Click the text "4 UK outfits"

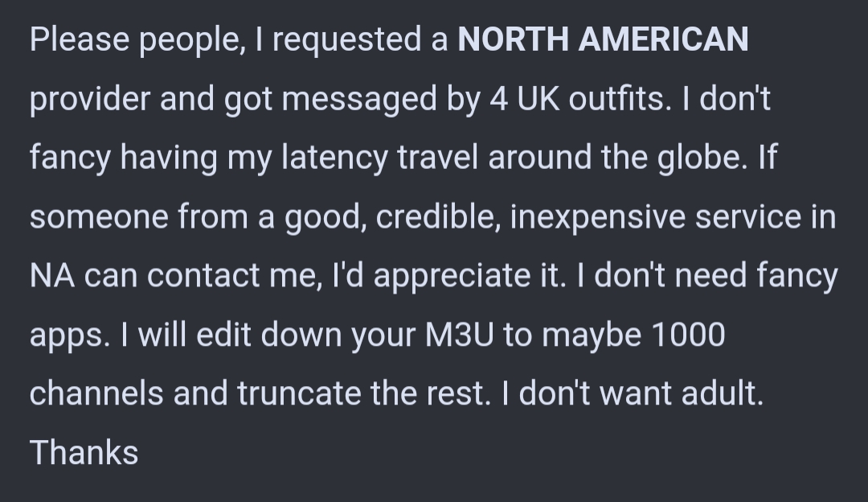point(576,99)
